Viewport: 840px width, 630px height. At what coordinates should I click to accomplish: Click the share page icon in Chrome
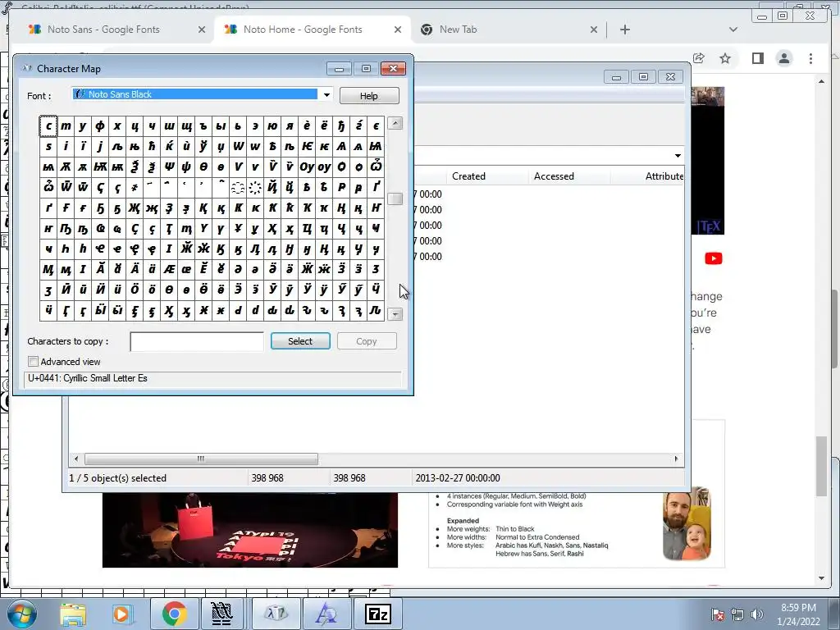[x=699, y=58]
